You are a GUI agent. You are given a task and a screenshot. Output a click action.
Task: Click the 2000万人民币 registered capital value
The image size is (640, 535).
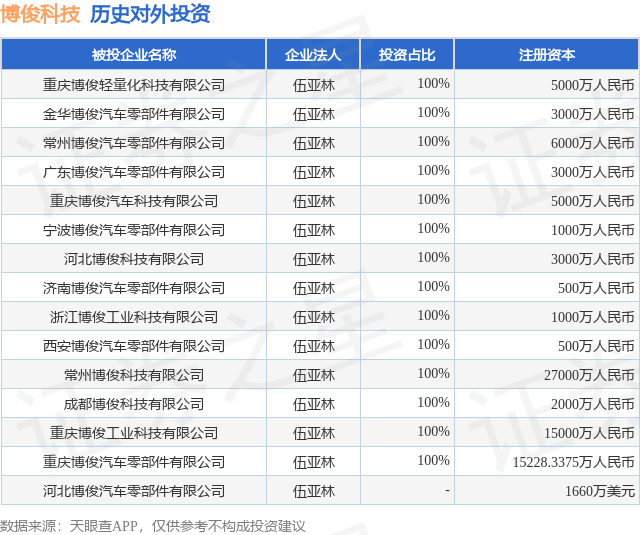point(593,404)
